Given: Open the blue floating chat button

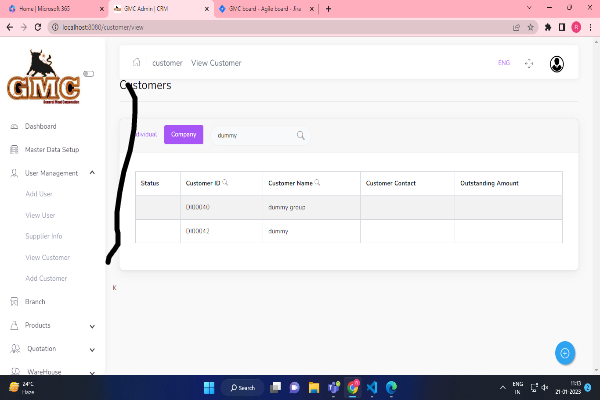Looking at the screenshot, I should (566, 352).
